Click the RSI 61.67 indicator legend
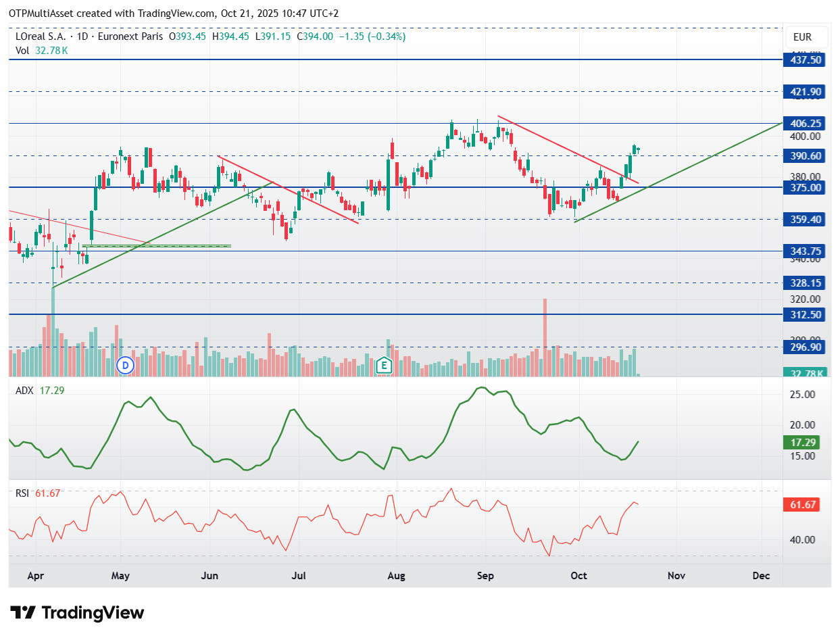The width and height of the screenshot is (840, 638). (x=38, y=493)
